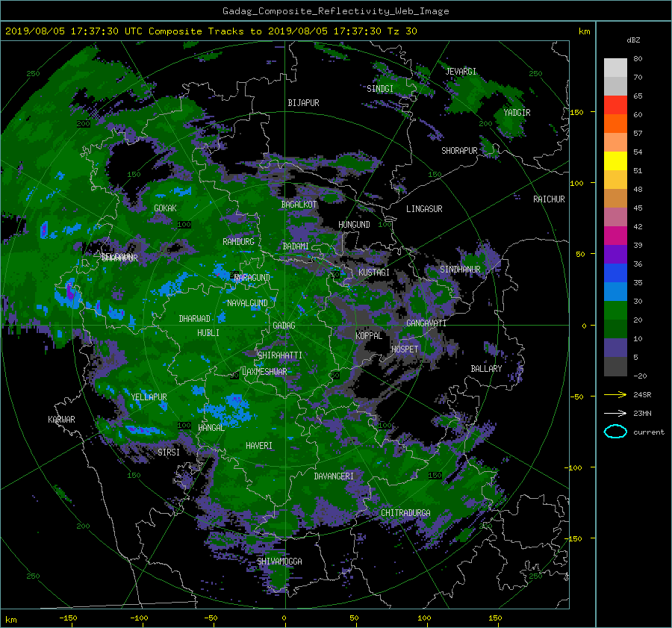Click the GOKAK city label
672x628 pixels.
click(x=165, y=208)
